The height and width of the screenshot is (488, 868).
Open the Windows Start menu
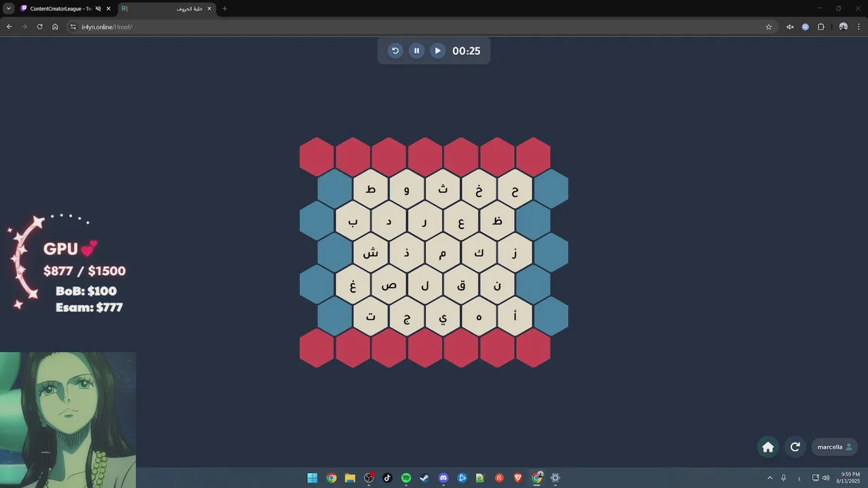(x=312, y=478)
